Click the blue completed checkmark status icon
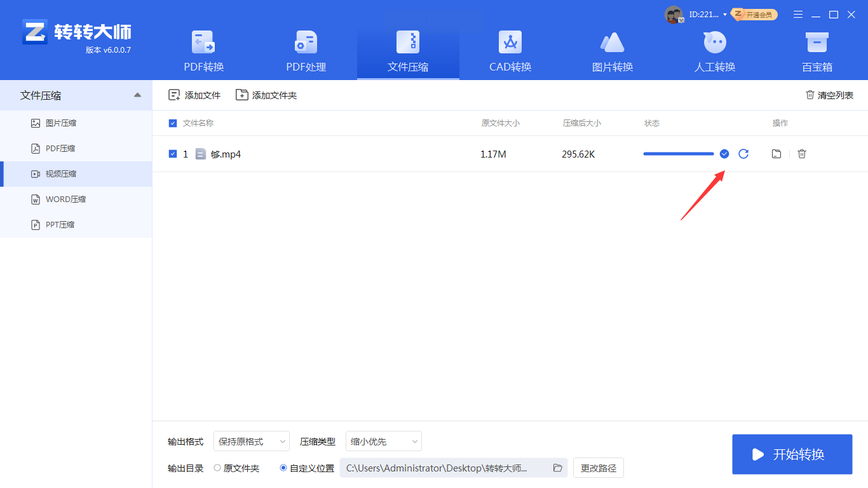The height and width of the screenshot is (488, 868). (x=724, y=154)
